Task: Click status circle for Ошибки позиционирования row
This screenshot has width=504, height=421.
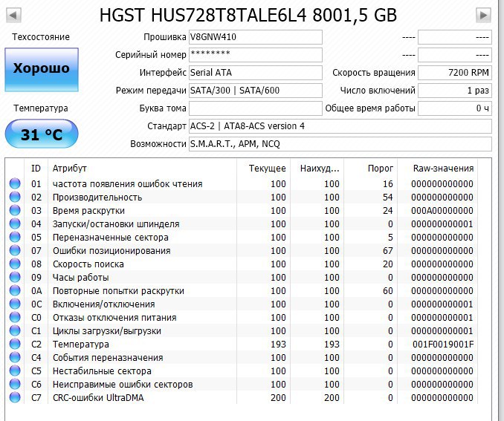Action: point(15,250)
